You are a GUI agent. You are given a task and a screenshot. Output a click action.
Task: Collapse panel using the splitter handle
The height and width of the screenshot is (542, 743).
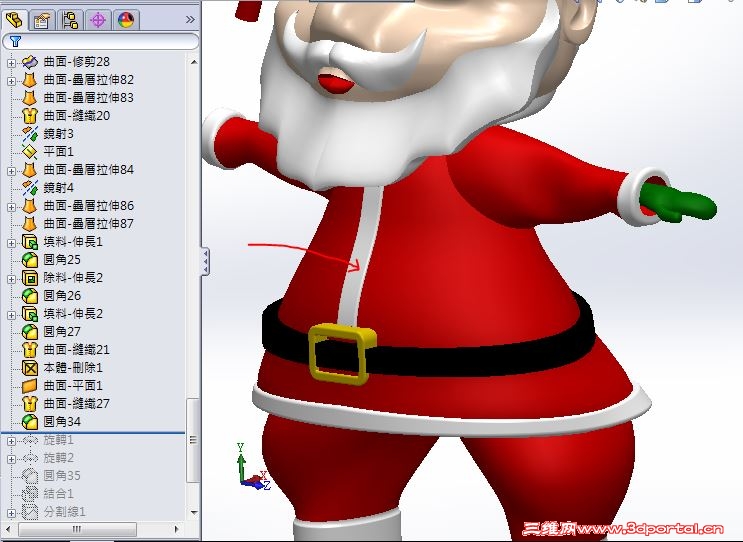[205, 261]
